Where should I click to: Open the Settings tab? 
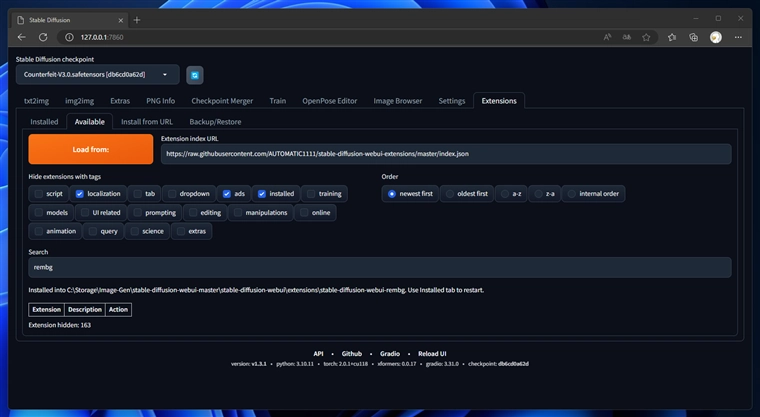(x=452, y=101)
